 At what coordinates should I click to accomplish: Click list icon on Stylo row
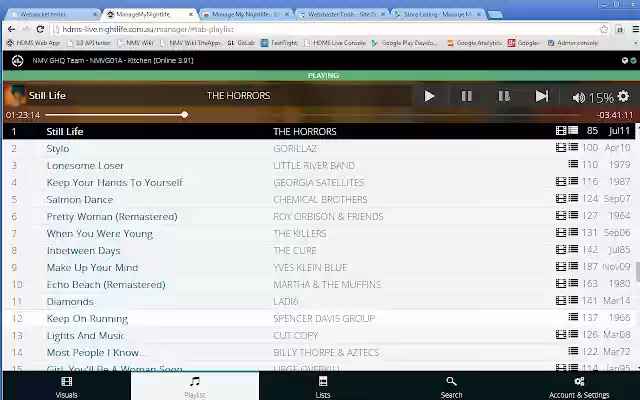click(x=573, y=147)
